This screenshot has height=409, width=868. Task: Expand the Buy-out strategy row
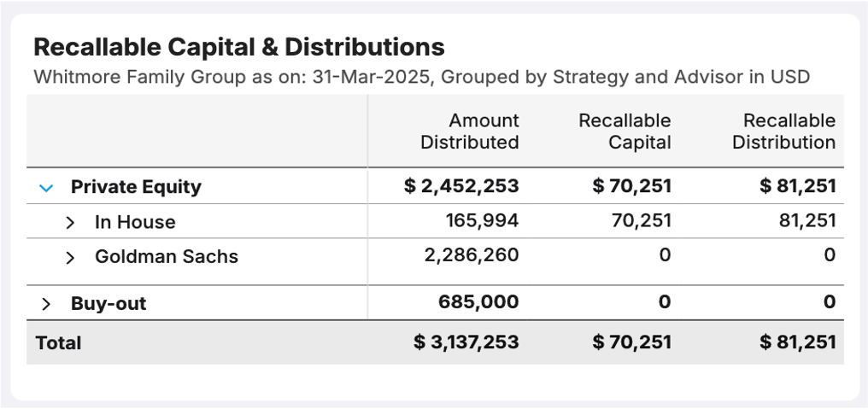[x=47, y=304]
